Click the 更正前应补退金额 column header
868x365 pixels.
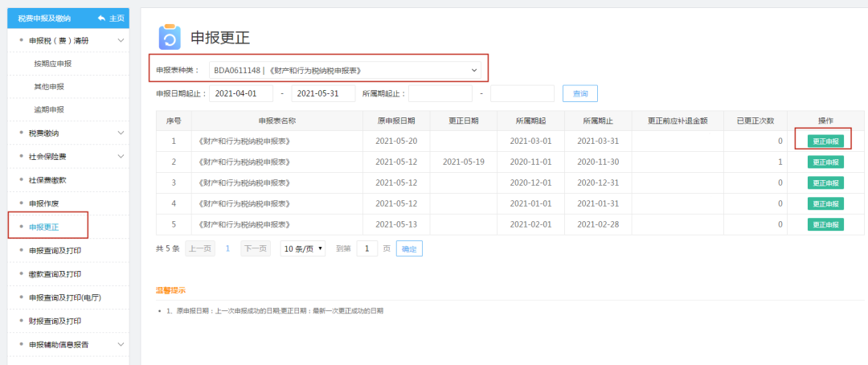pos(678,120)
